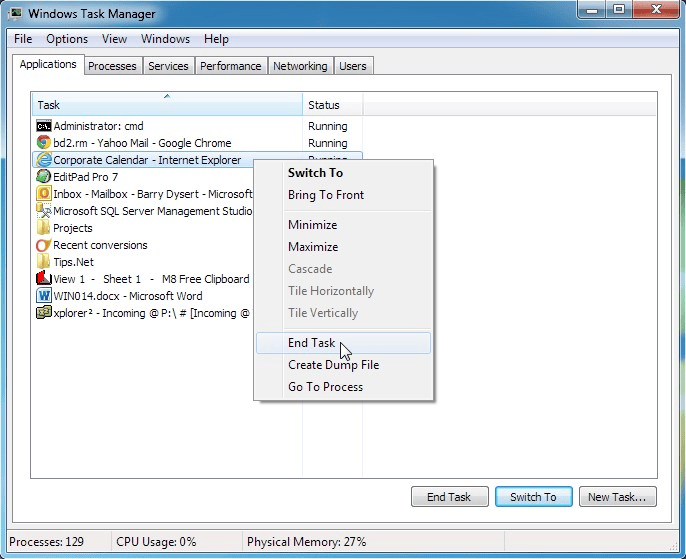Click the M8 Free Clipboard icon
The width and height of the screenshot is (686, 559).
click(x=43, y=279)
